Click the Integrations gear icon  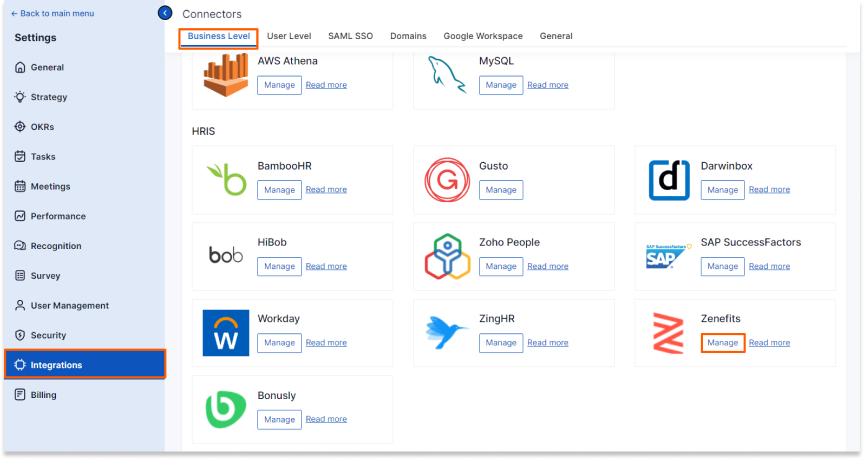(x=20, y=365)
